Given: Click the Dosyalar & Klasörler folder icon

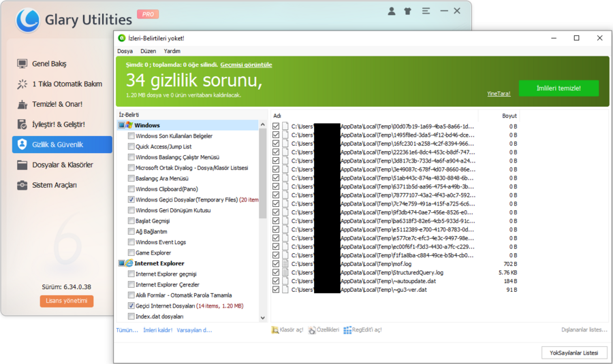Looking at the screenshot, I should pyautogui.click(x=22, y=165).
